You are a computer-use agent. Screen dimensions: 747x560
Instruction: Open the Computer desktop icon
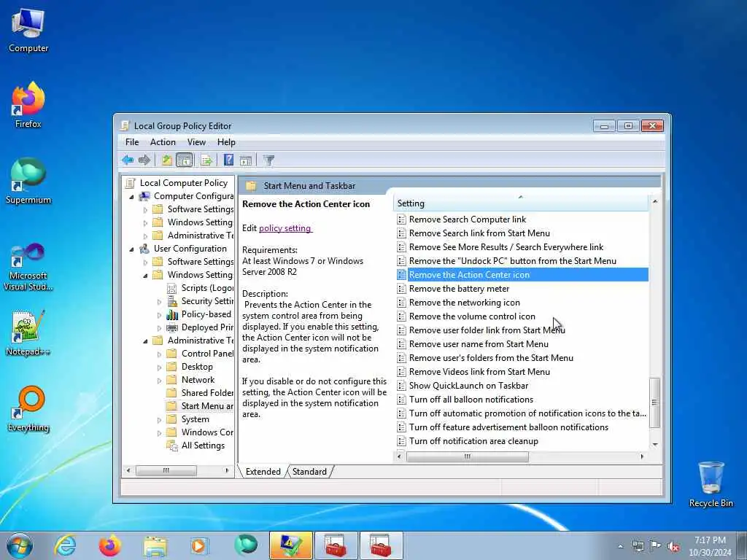pos(28,31)
